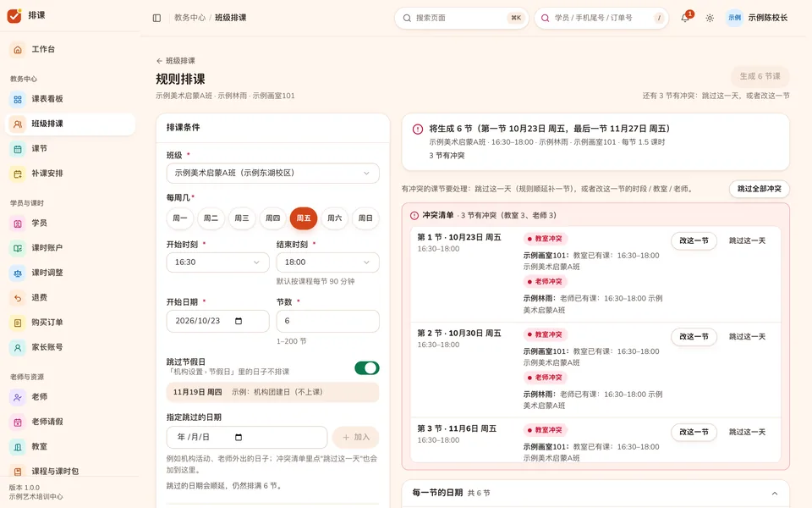
Task: Open 班级排课 in the sidebar menu
Action: (x=70, y=124)
